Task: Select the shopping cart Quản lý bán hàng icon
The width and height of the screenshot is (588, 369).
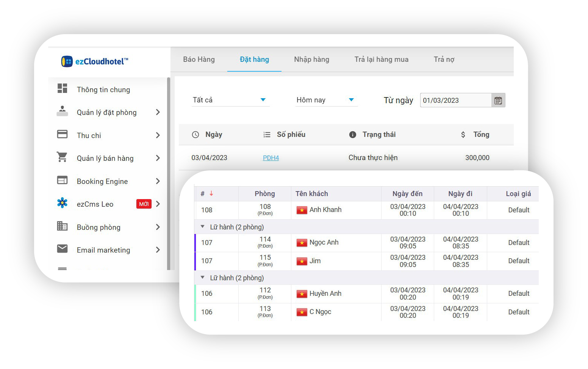Action: click(62, 157)
